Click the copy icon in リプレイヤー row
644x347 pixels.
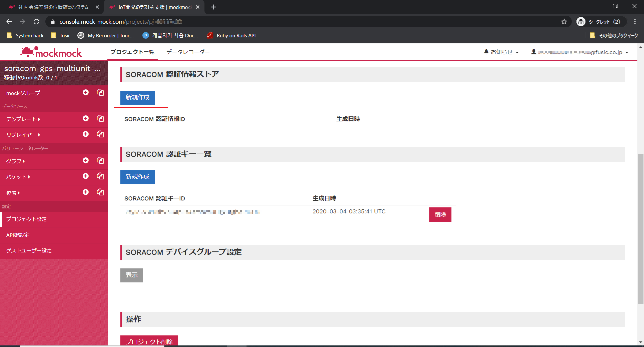100,134
